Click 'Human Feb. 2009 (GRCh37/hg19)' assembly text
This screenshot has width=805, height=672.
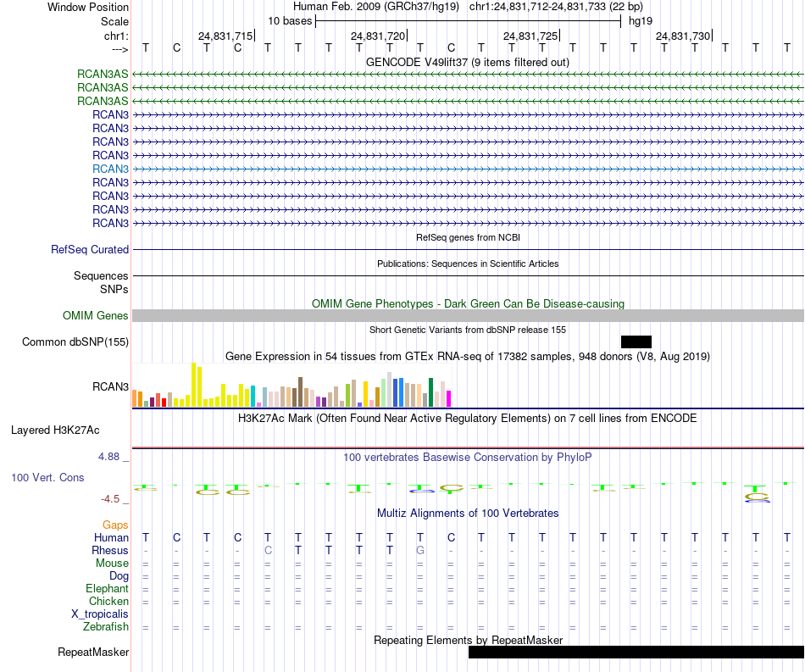pyautogui.click(x=375, y=7)
